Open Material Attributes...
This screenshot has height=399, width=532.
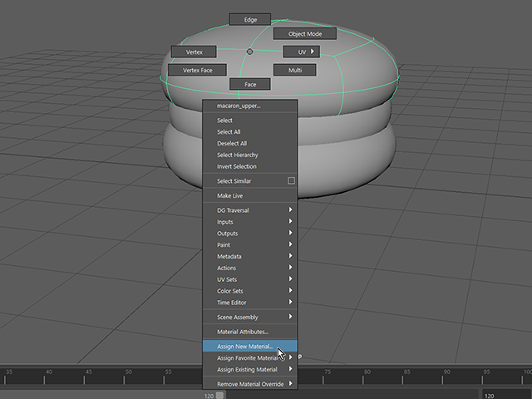click(250, 332)
